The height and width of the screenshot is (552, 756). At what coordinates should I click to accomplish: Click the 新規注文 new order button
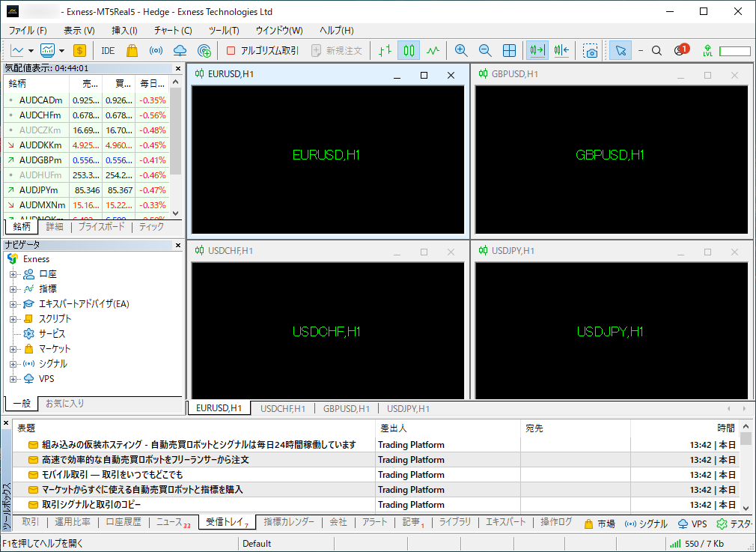tap(337, 51)
